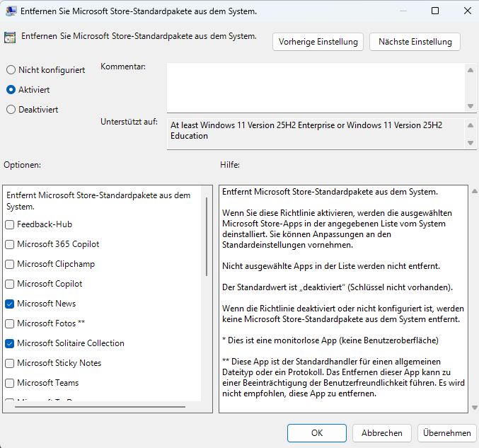Click the comment box scroll-up arrow
This screenshot has width=479, height=448.
471,69
